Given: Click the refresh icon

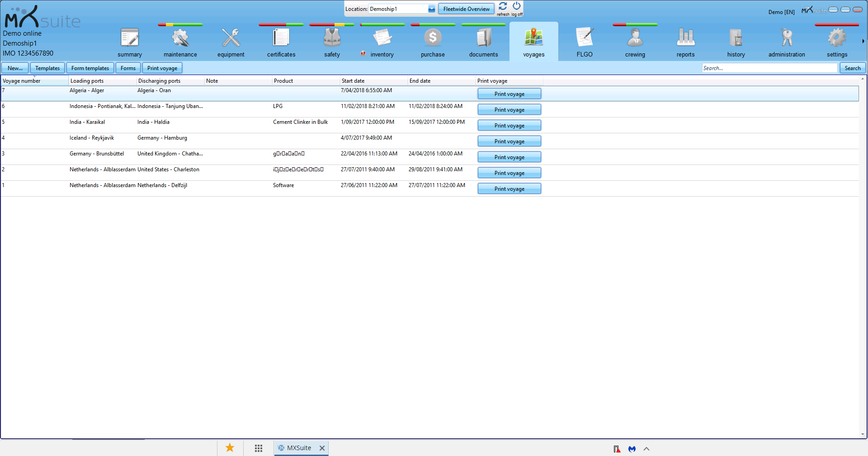Looking at the screenshot, I should pos(503,6).
